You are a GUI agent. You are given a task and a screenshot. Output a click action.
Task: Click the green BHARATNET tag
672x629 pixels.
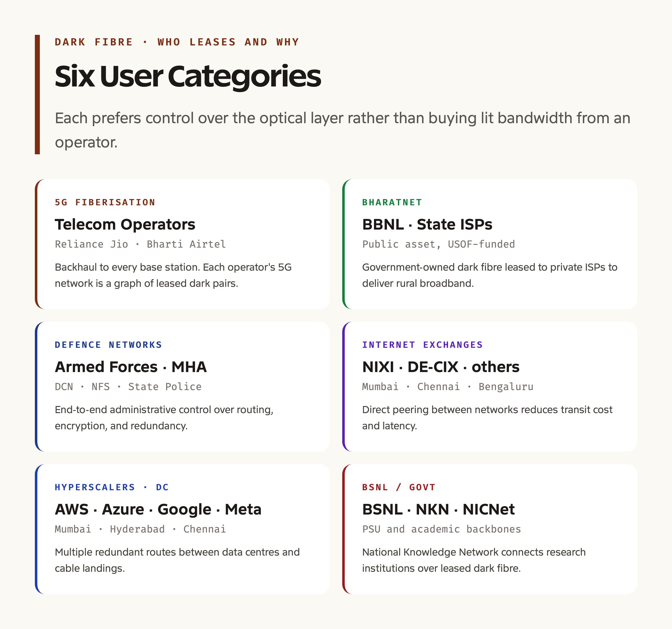point(392,202)
